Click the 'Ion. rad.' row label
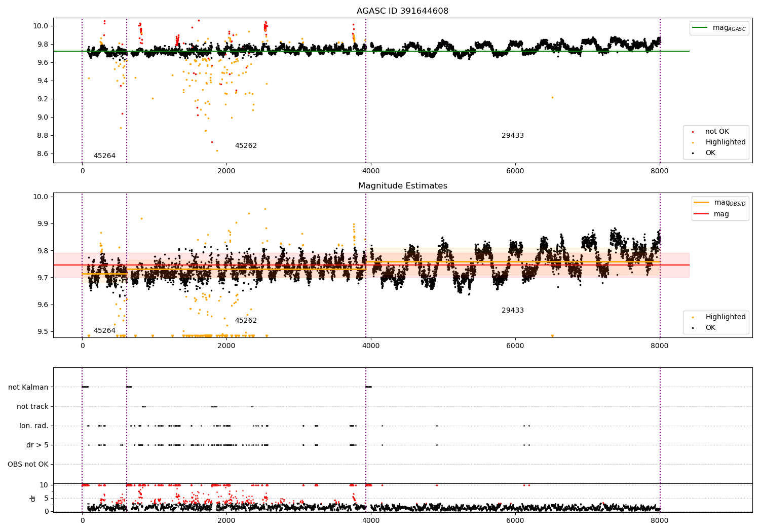The height and width of the screenshot is (532, 760). 34,426
